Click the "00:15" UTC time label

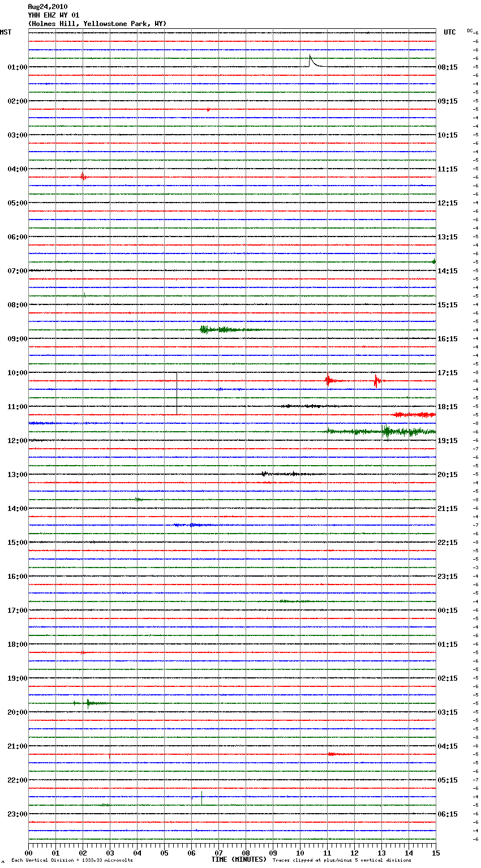[448, 611]
